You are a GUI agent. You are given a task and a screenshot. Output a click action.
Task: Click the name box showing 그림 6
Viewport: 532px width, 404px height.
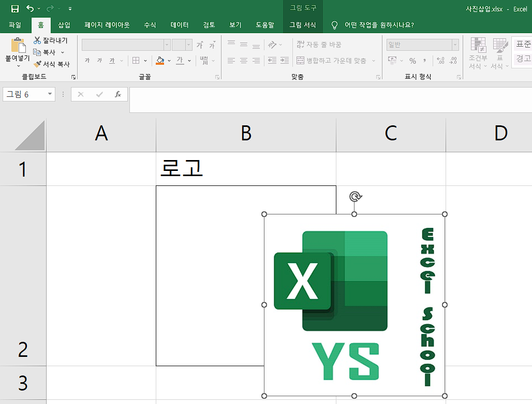pyautogui.click(x=29, y=94)
